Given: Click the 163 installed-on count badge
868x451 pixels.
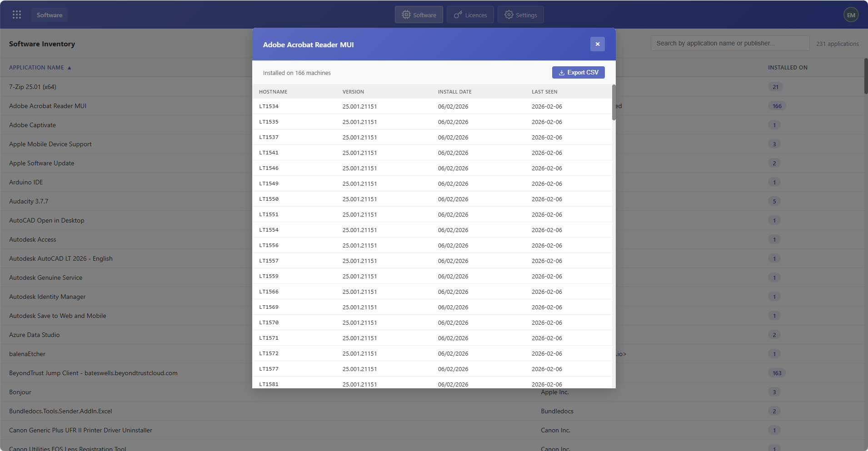Looking at the screenshot, I should (x=777, y=373).
